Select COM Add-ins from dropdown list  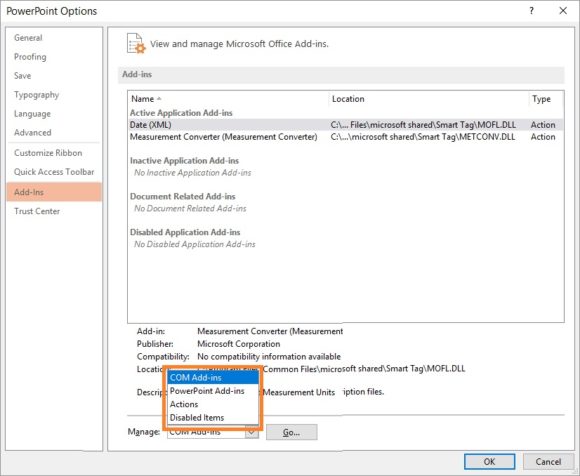pyautogui.click(x=213, y=378)
